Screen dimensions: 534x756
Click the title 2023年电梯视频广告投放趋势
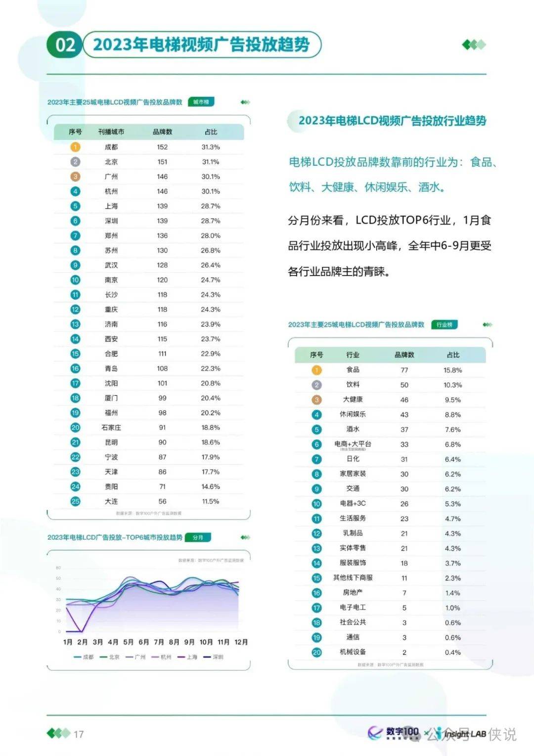[201, 45]
